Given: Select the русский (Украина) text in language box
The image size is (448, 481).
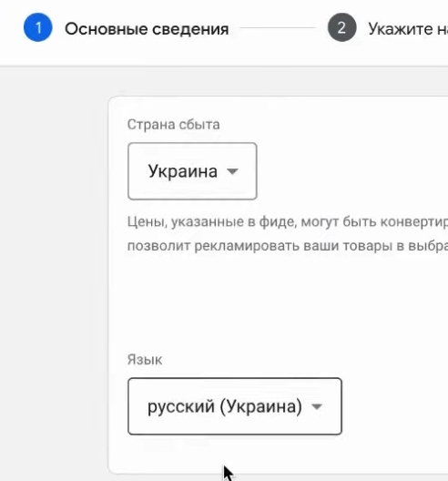Looking at the screenshot, I should (225, 407).
